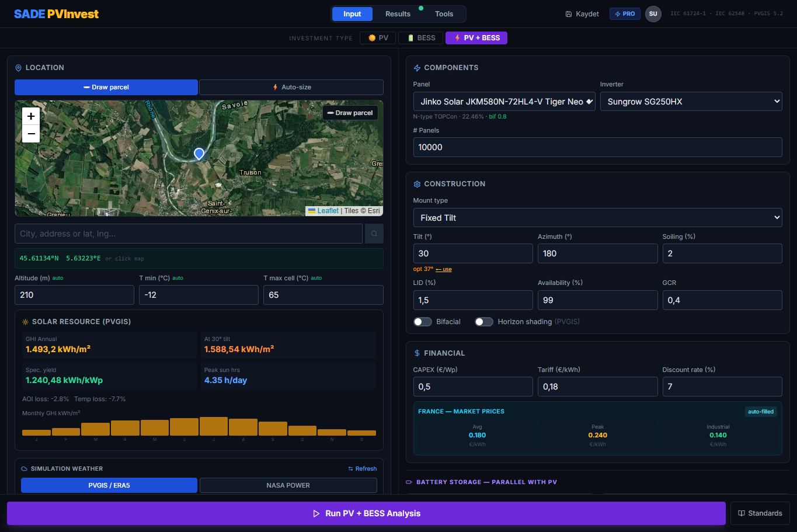This screenshot has height=532, width=797.
Task: Click the Kaydet save button
Action: coord(582,14)
